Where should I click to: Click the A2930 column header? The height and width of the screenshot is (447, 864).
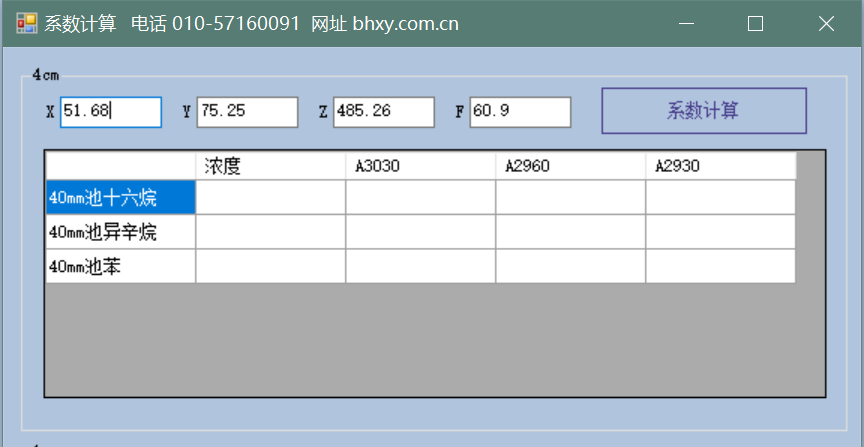point(720,166)
